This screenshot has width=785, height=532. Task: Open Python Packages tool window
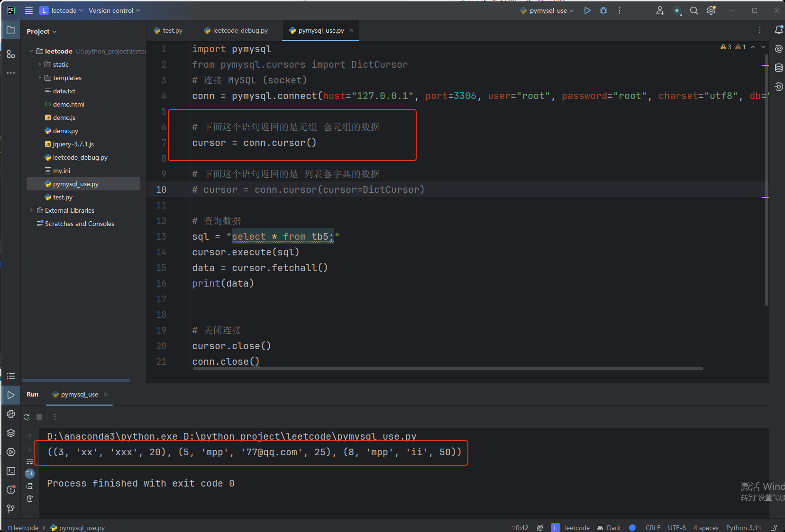pos(11,414)
